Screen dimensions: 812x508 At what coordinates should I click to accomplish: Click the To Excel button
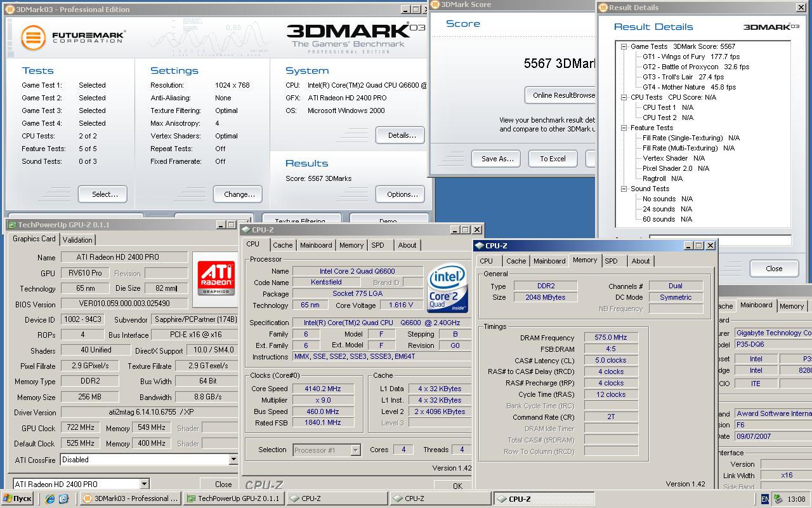[x=553, y=159]
